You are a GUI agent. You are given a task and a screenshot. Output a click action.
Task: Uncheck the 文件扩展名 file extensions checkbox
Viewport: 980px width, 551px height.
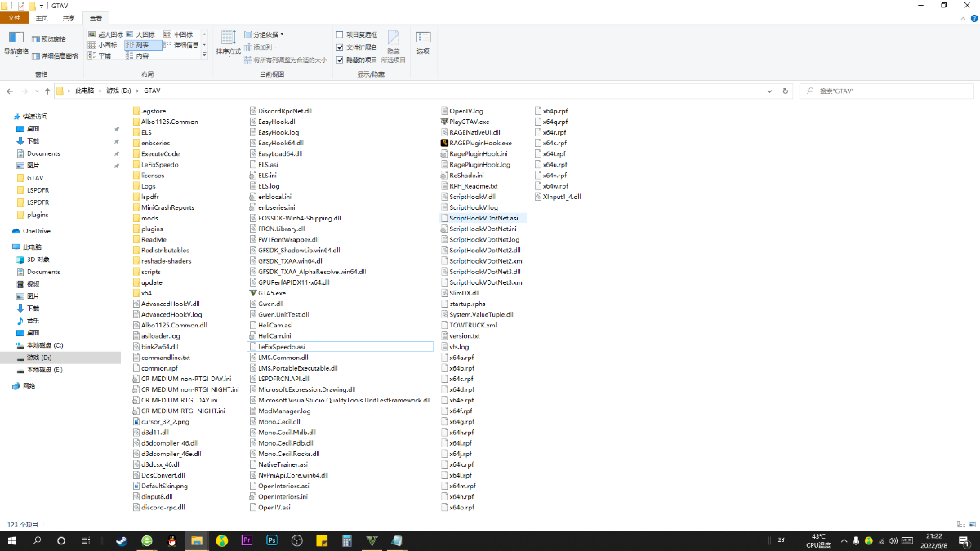point(357,47)
